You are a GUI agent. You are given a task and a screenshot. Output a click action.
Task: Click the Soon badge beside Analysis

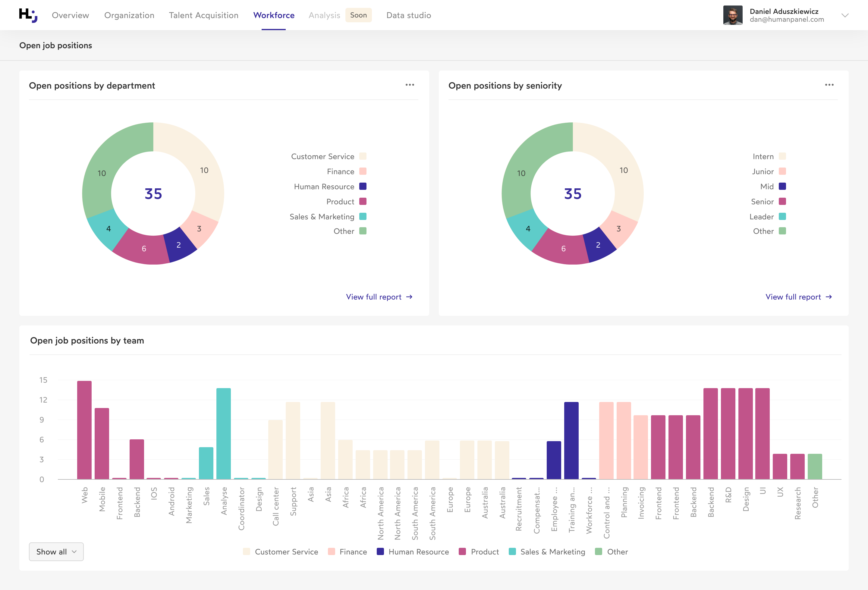click(x=358, y=15)
